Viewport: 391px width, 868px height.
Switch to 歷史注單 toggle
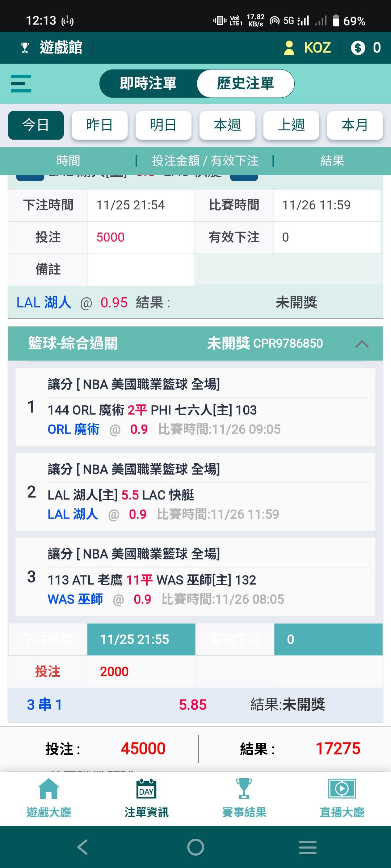(x=245, y=84)
